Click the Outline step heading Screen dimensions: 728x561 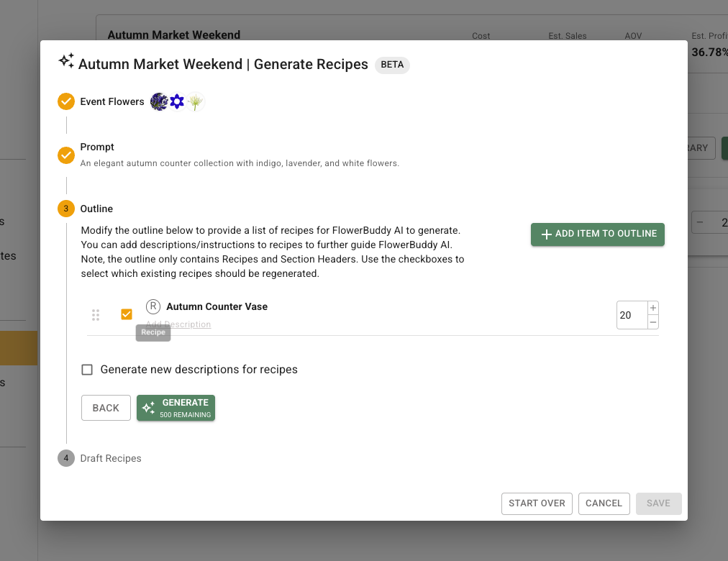point(96,209)
